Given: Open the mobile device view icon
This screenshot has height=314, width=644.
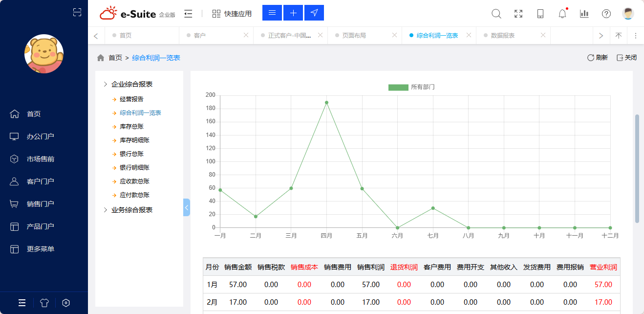Looking at the screenshot, I should pyautogui.click(x=540, y=14).
